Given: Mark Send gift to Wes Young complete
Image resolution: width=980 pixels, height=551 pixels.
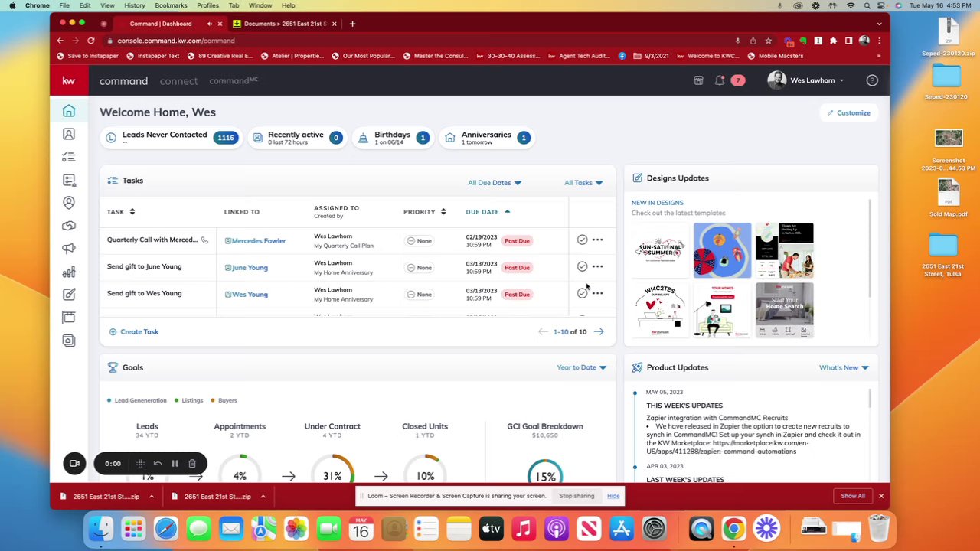Looking at the screenshot, I should pyautogui.click(x=582, y=293).
